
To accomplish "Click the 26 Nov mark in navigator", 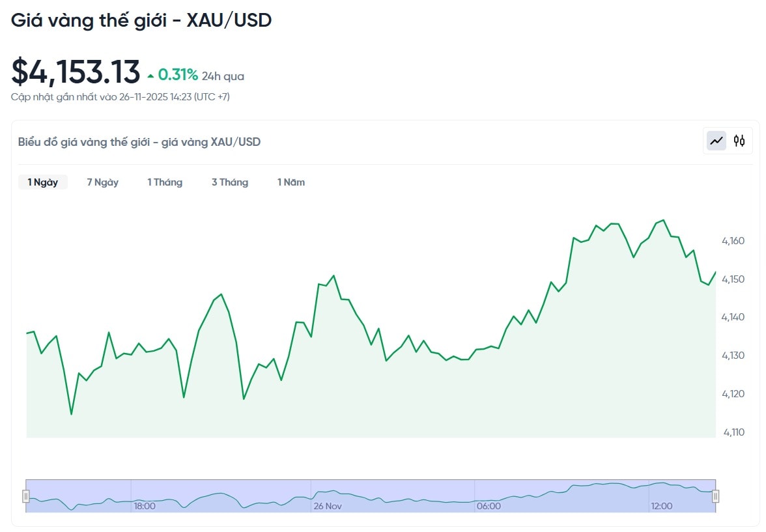I will pyautogui.click(x=328, y=506).
